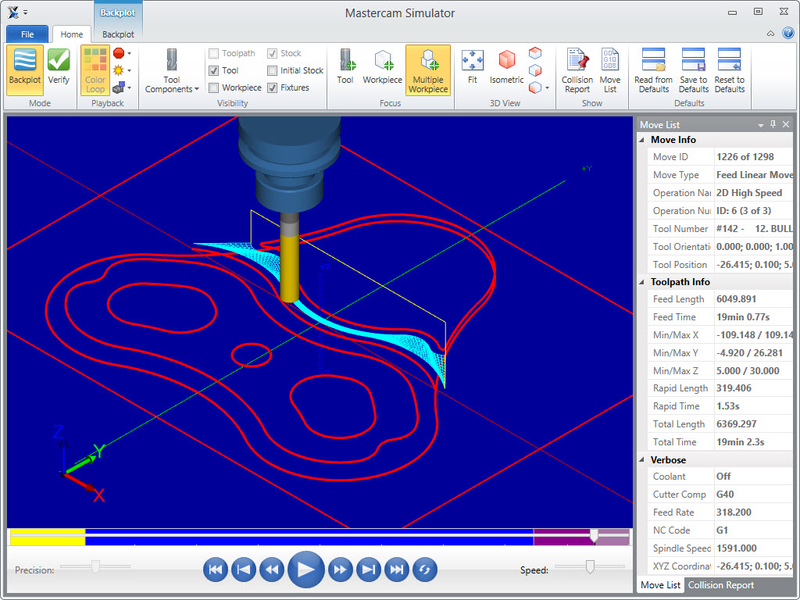Screen dimensions: 800x600
Task: Open the Mastercam application icon menu
Action: [x=13, y=12]
